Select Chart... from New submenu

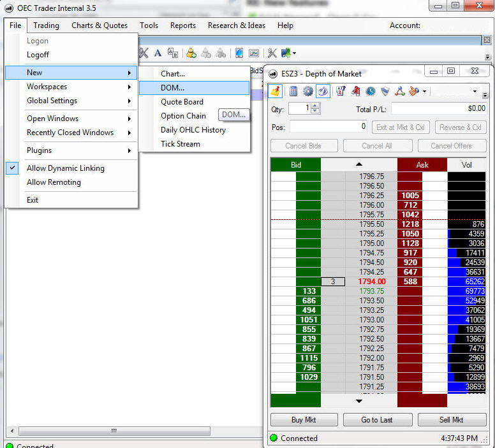pyautogui.click(x=194, y=73)
